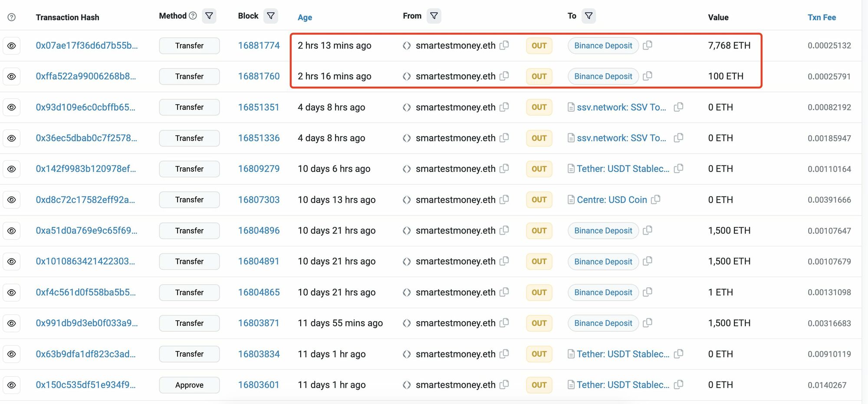Toggle the Txn Fee column header
The image size is (868, 404).
coord(822,17)
